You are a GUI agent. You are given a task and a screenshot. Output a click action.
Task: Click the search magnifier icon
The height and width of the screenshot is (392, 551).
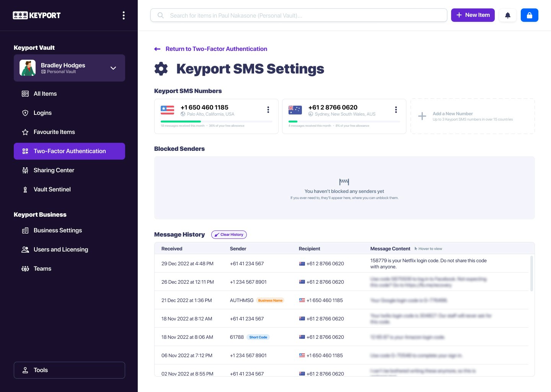[161, 15]
